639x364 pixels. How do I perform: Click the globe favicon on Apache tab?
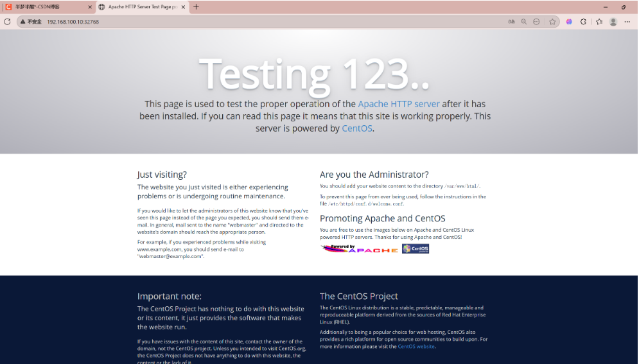(101, 7)
